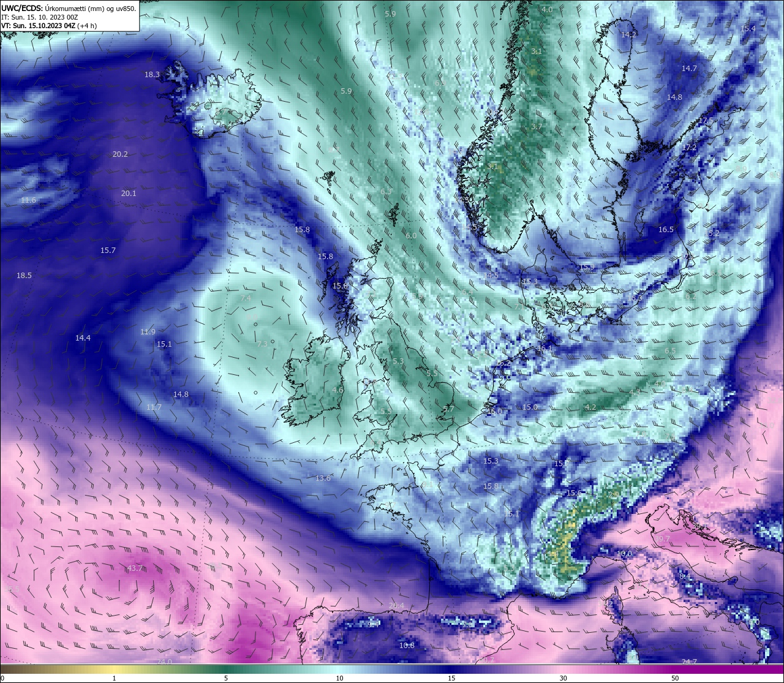Viewport: 784px width, 683px height.
Task: Click the 30 tick on the color scale
Action: point(563,678)
